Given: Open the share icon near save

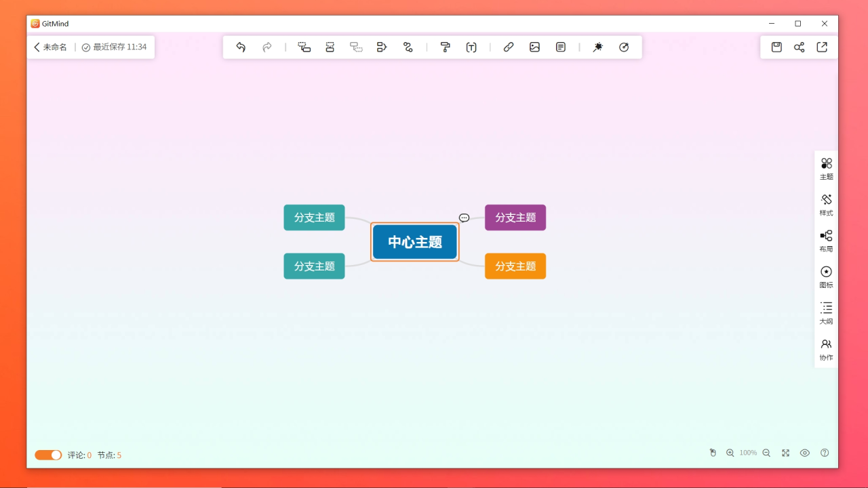Looking at the screenshot, I should pos(799,47).
